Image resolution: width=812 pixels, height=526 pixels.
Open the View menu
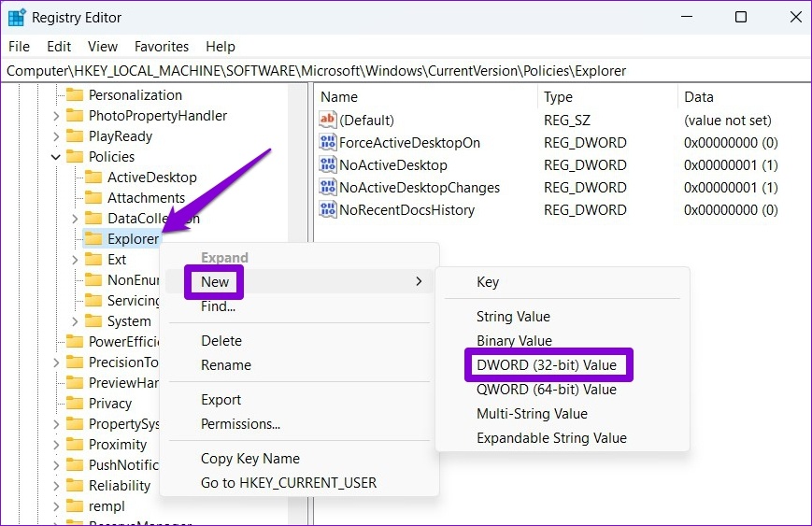click(x=103, y=47)
